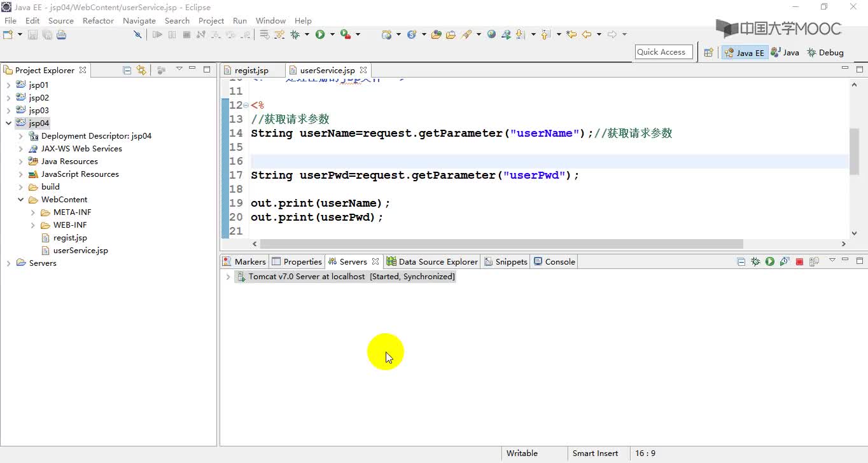Click the Next Annotation icon

coord(520,34)
